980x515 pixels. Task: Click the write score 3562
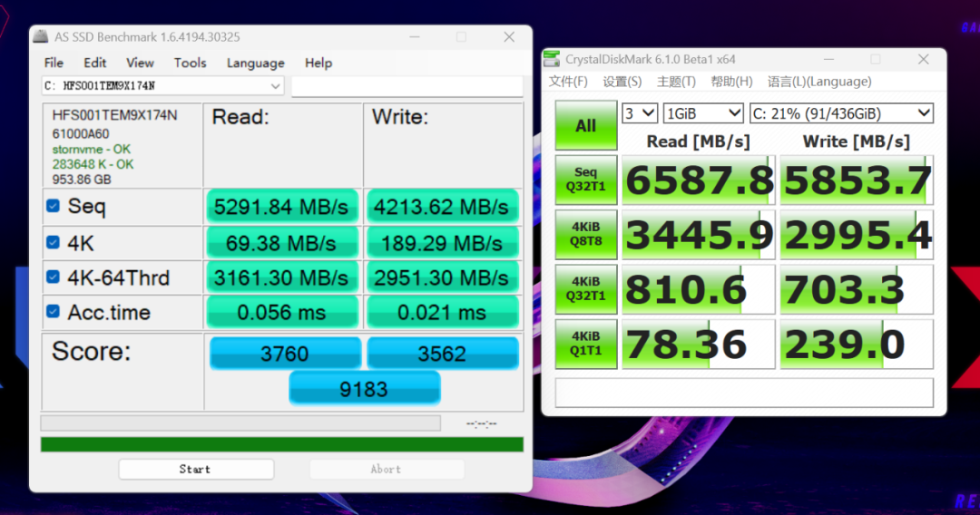coord(443,354)
